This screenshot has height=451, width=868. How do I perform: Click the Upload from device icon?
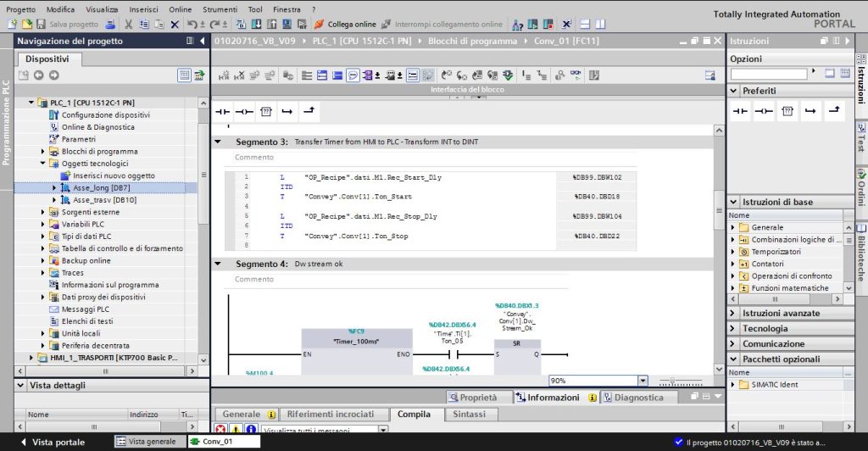(271, 25)
